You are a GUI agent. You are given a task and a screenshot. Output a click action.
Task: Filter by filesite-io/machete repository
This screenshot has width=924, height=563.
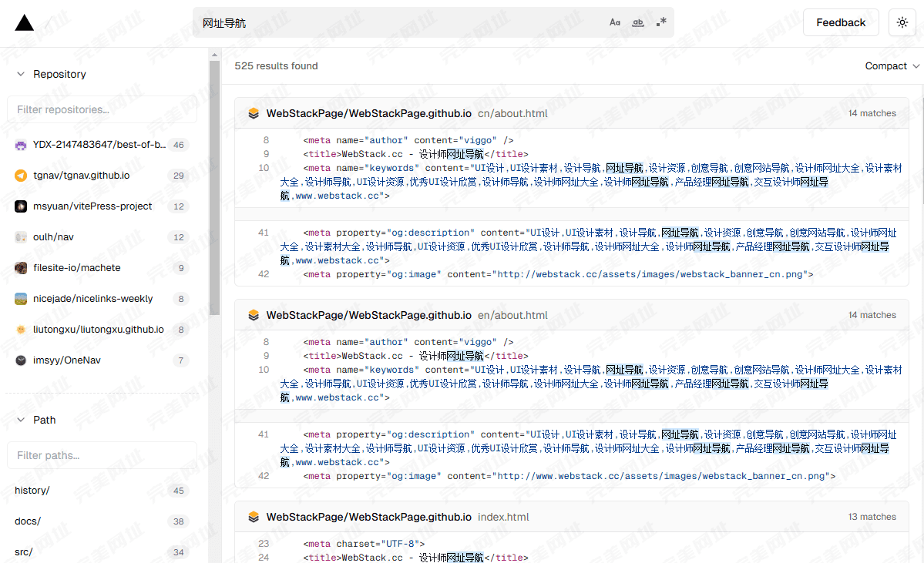[x=102, y=268]
